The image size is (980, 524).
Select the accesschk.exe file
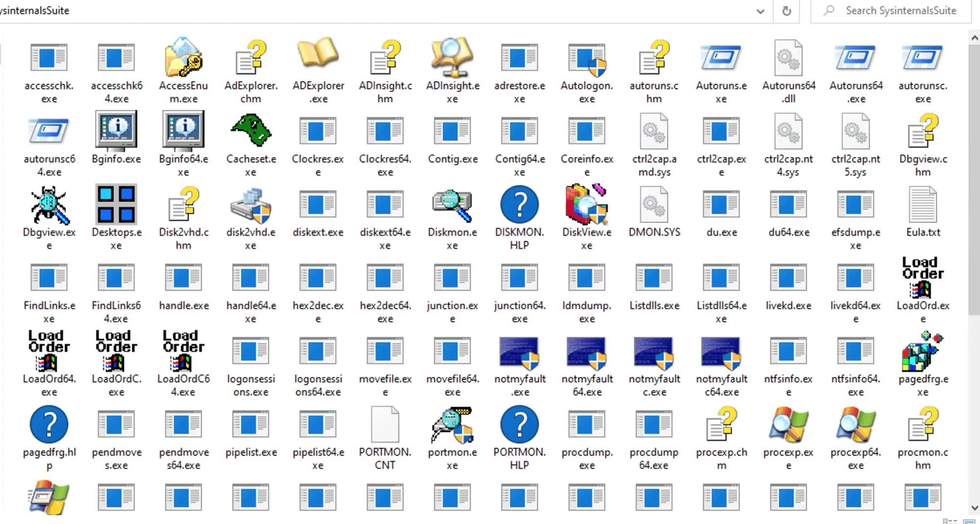(49, 72)
